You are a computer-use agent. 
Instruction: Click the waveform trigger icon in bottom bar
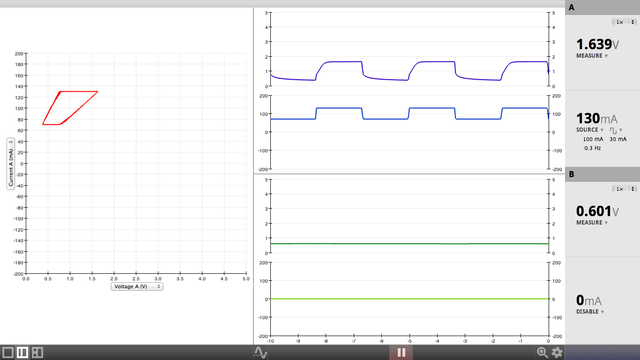260,352
